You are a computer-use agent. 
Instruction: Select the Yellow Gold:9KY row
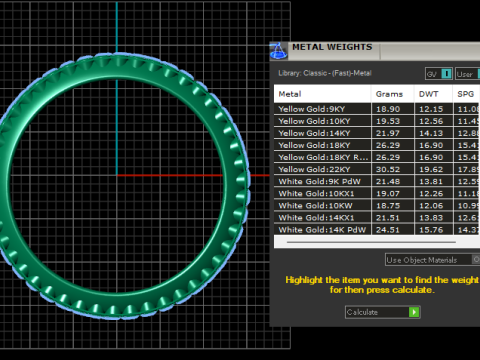click(x=377, y=109)
